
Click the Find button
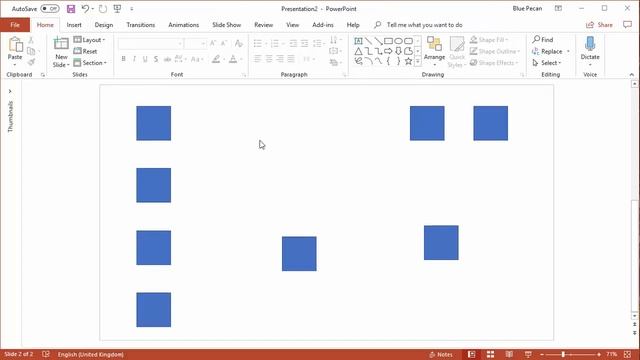(543, 40)
